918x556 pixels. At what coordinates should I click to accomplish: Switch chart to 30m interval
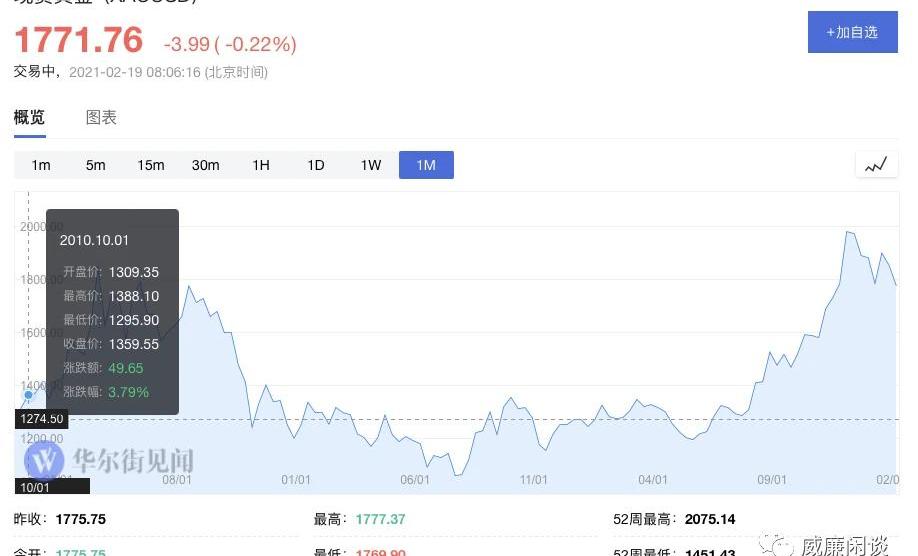(x=206, y=165)
